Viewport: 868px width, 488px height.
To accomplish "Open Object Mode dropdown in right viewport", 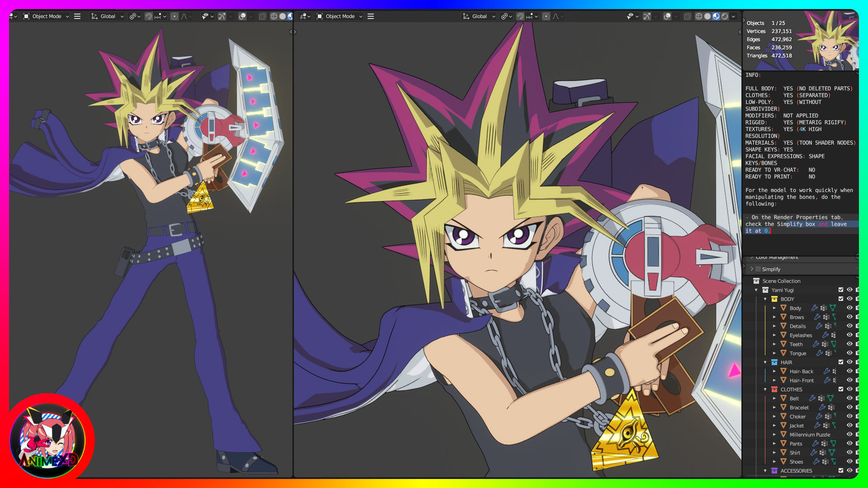I will (x=340, y=16).
